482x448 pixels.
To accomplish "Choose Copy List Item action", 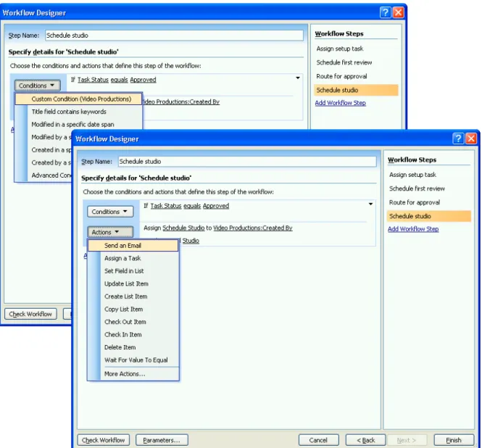I will coord(133,309).
